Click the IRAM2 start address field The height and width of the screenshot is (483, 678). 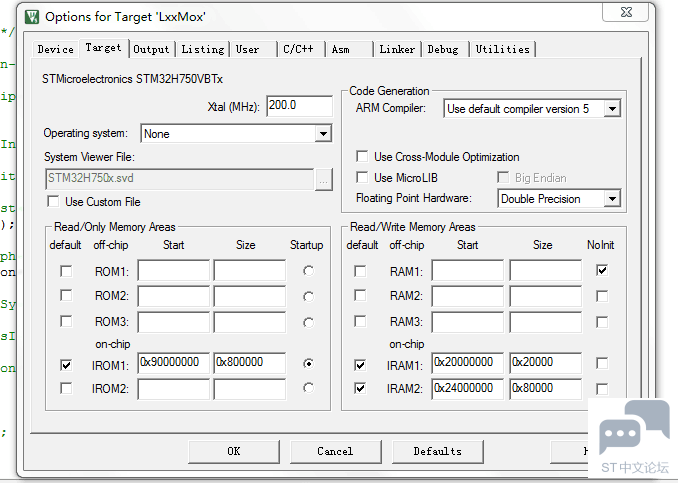[467, 389]
